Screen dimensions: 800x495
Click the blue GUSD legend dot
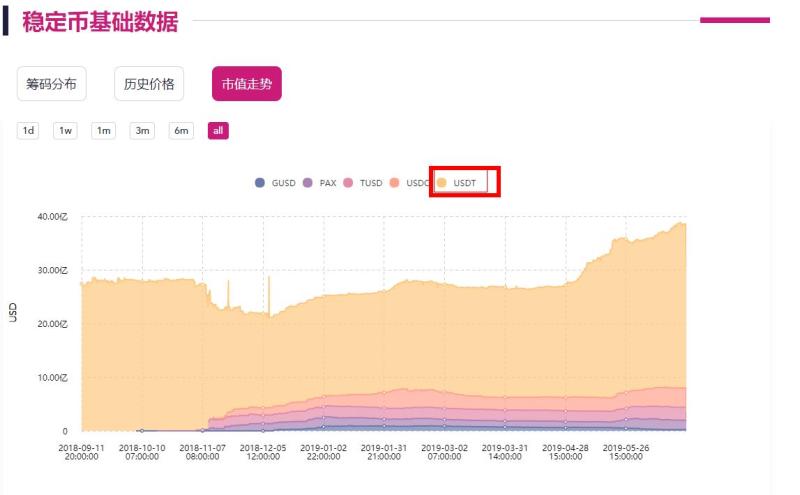260,183
